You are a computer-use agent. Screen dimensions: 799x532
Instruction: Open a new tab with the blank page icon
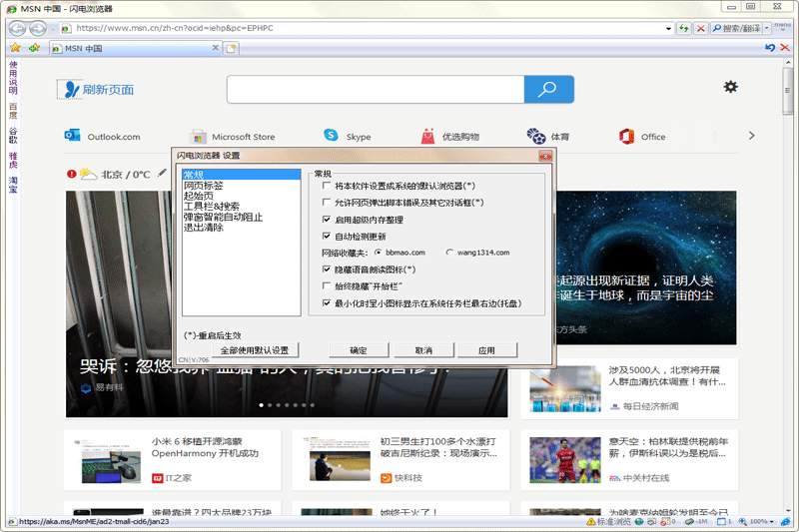[x=232, y=48]
